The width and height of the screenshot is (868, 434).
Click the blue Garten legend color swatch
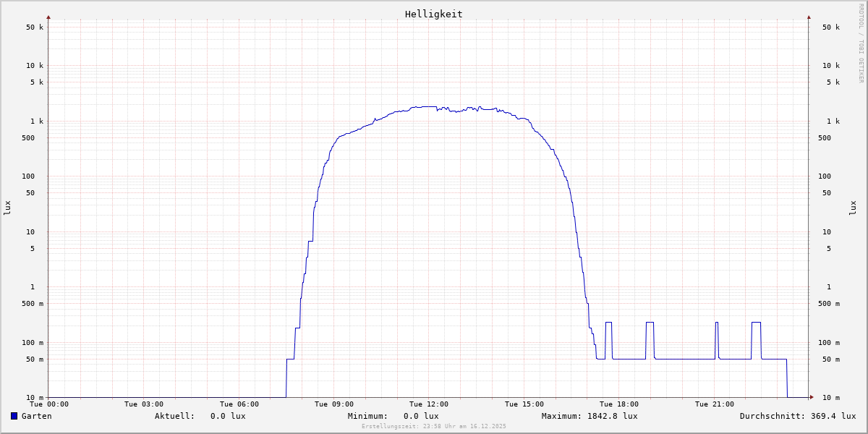click(14, 416)
